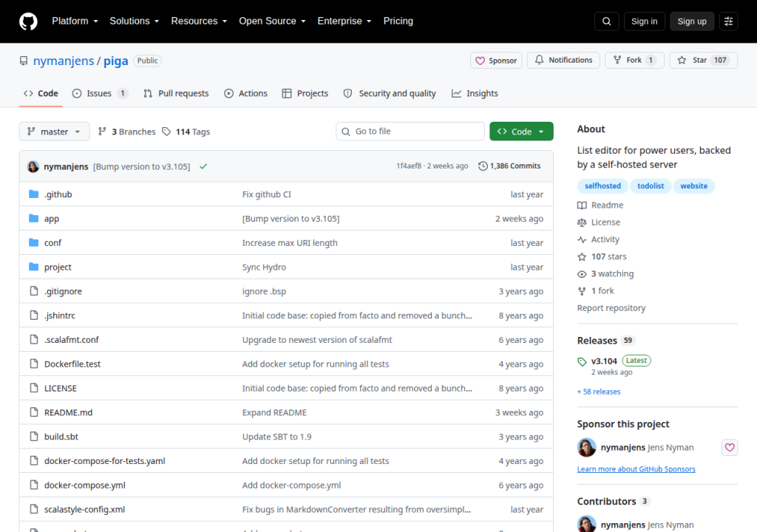Image resolution: width=757 pixels, height=532 pixels.
Task: Open Learn more about GitHub Sponsors
Action: click(x=637, y=468)
